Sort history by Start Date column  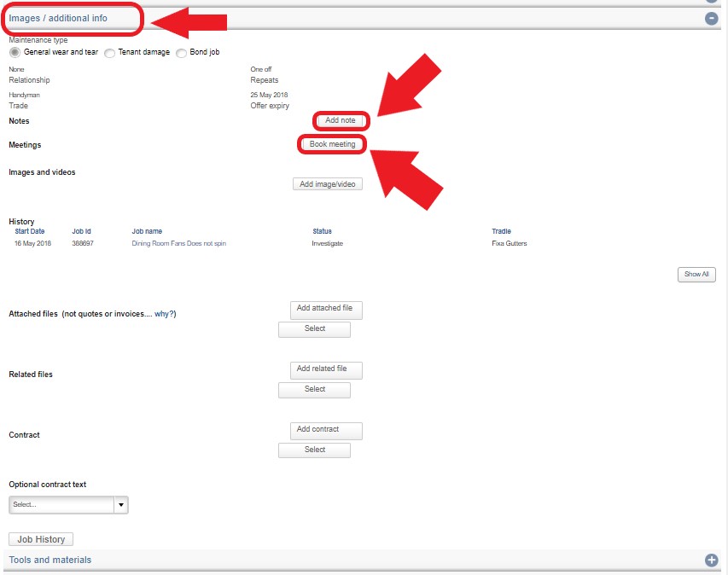click(x=30, y=231)
